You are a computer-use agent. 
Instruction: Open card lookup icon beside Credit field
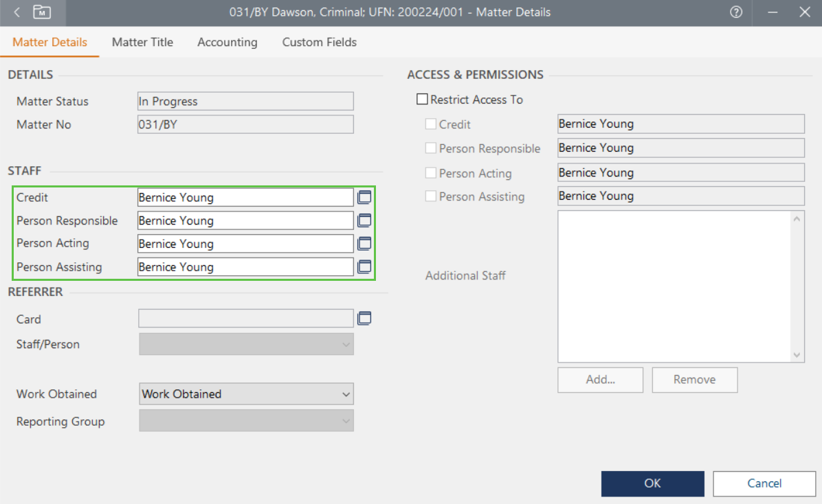(364, 198)
